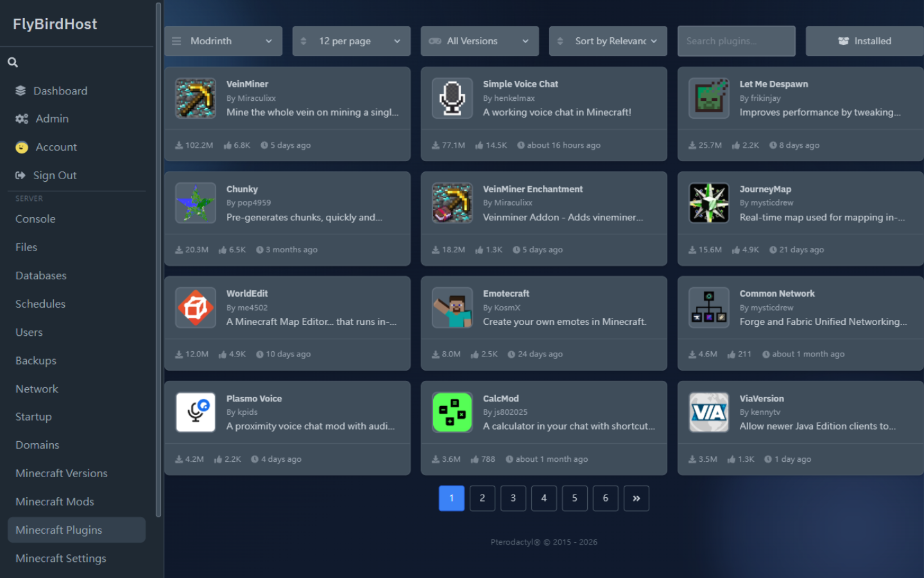Open Minecraft Mods in the sidebar
The height and width of the screenshot is (578, 924).
pyautogui.click(x=76, y=502)
